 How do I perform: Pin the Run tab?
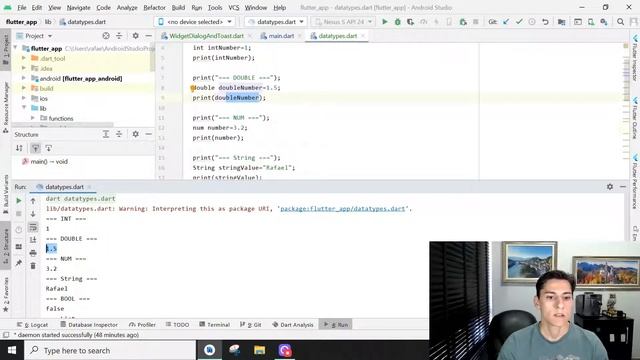18,263
